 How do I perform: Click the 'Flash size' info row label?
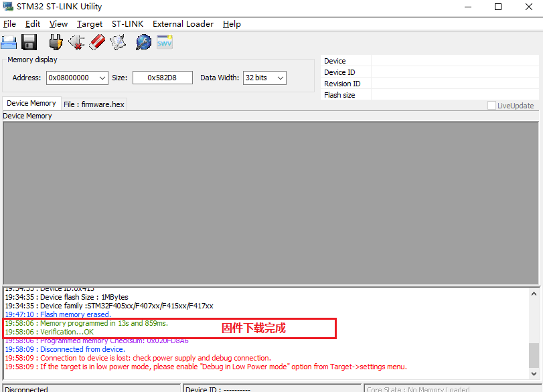339,95
